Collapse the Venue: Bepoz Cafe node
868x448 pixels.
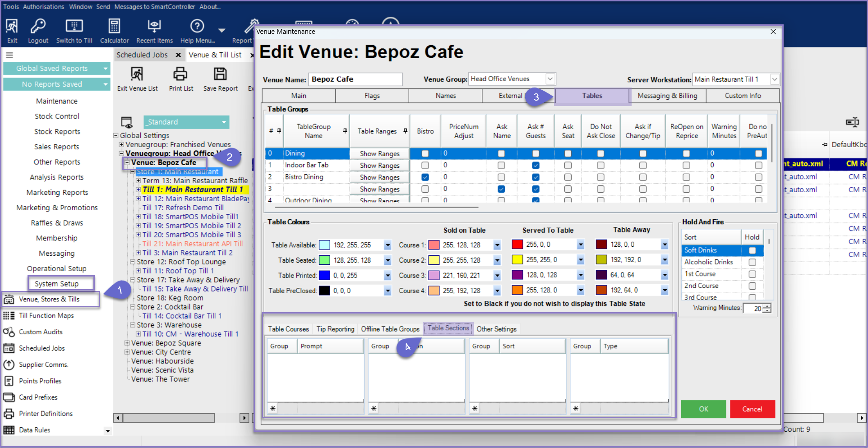coord(127,162)
